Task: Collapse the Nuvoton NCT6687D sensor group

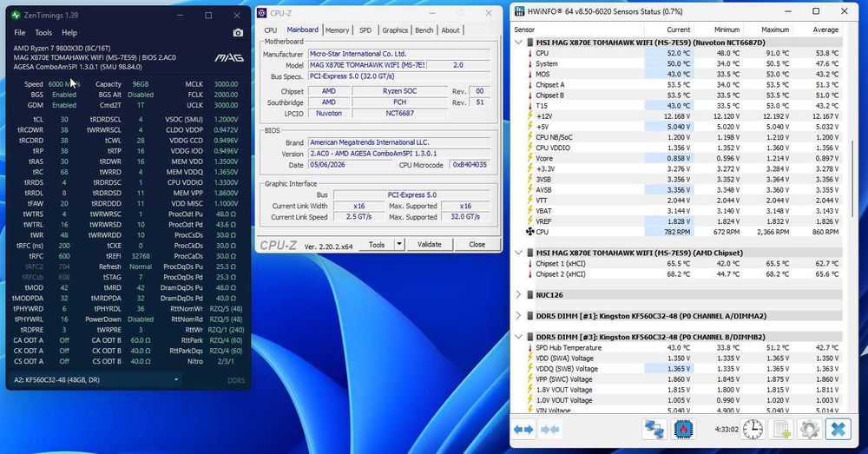Action: 518,43
